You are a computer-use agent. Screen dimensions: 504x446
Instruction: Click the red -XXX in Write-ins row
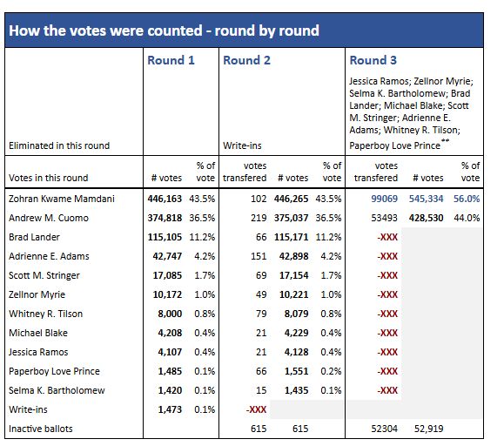pyautogui.click(x=256, y=409)
